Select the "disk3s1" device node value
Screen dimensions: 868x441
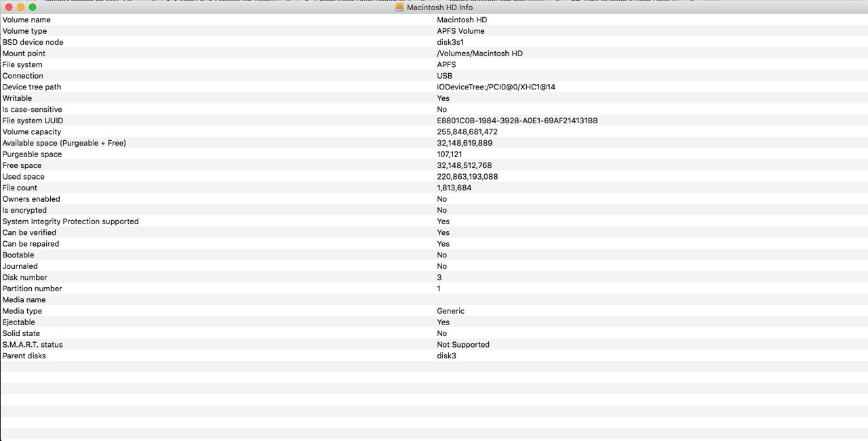click(450, 42)
